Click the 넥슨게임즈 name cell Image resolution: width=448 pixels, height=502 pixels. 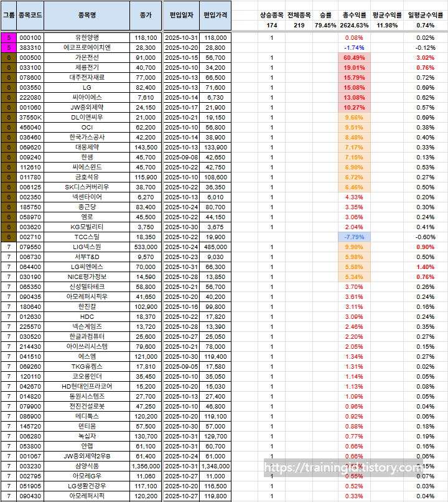(86, 326)
